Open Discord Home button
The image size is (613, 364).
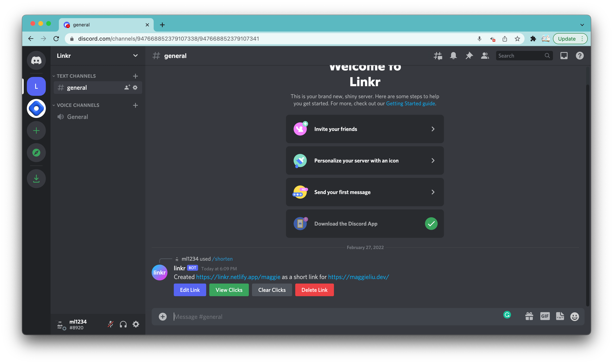click(x=36, y=60)
